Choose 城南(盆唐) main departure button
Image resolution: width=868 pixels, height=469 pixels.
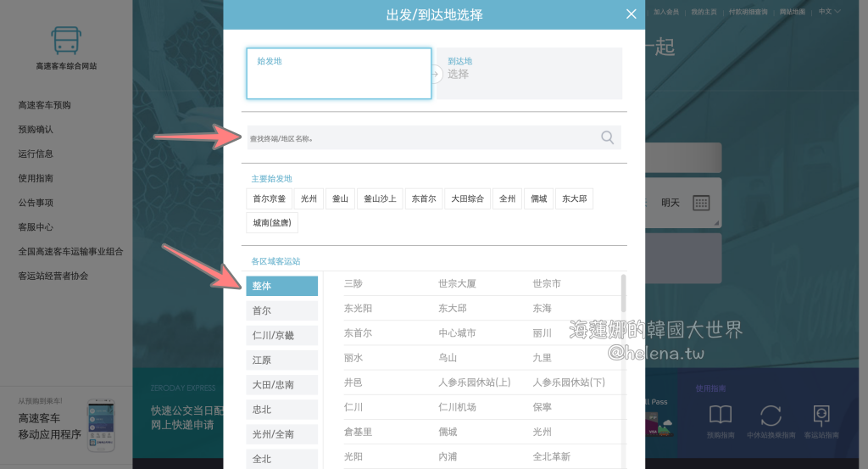point(272,222)
